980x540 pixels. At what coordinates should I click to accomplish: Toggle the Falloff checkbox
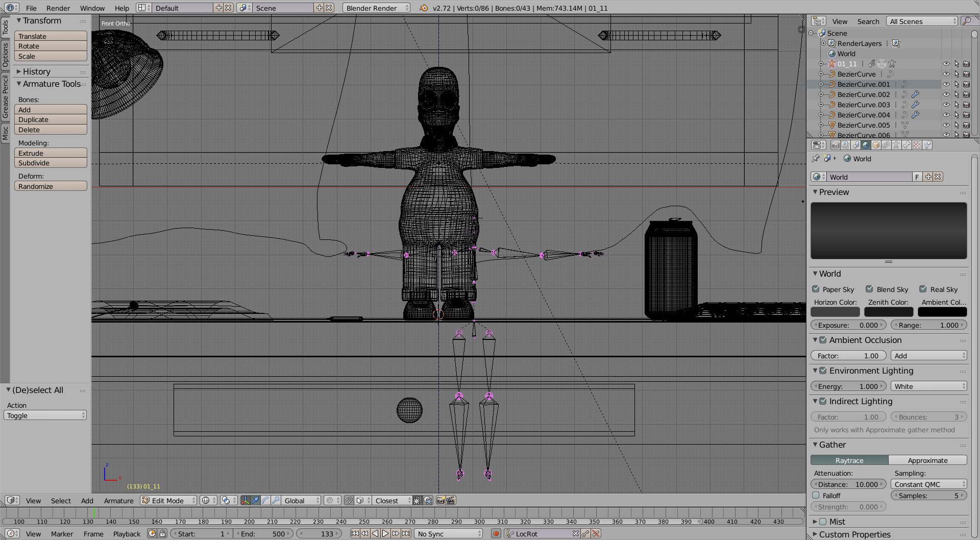tap(816, 496)
